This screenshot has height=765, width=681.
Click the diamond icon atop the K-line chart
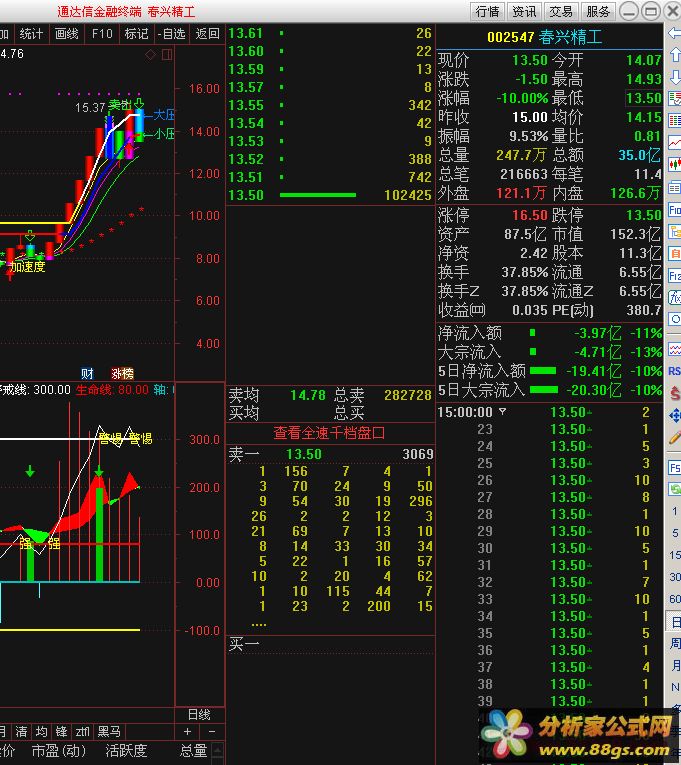150,55
